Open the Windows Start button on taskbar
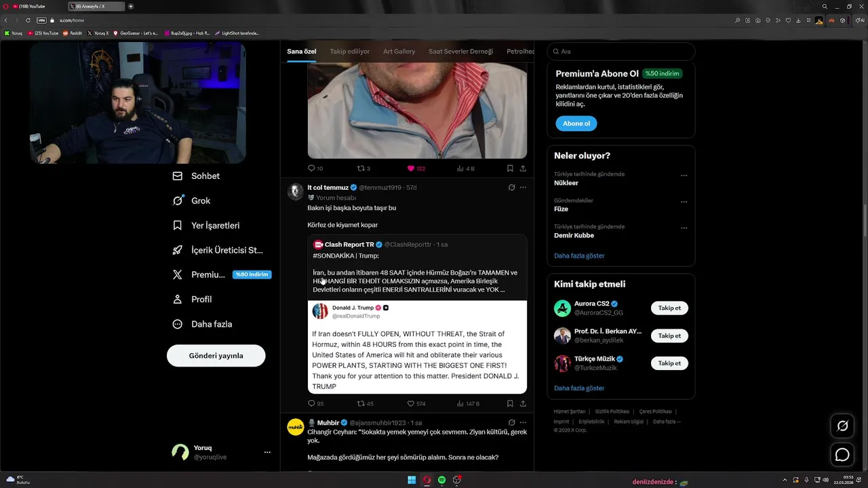The image size is (868, 488). click(x=412, y=480)
